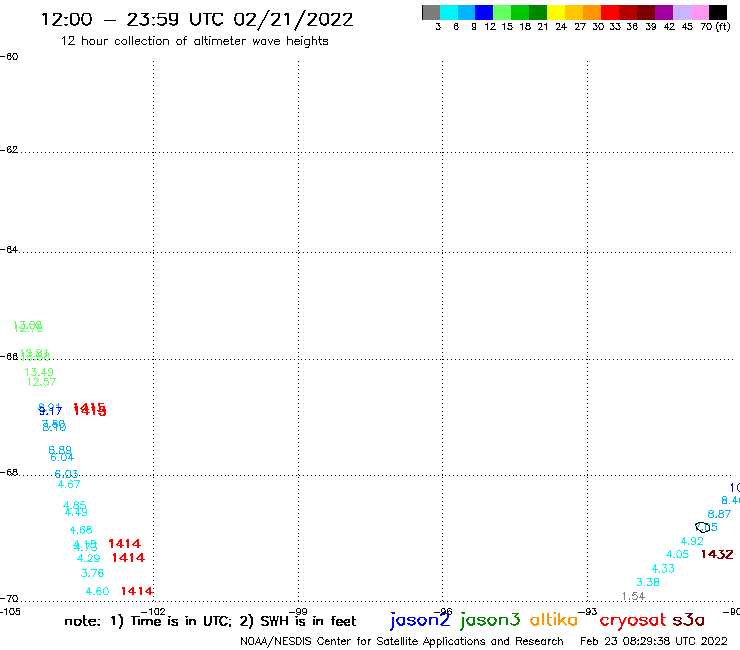Select the red 'cryosat' label
The height and width of the screenshot is (650, 740).
pyautogui.click(x=633, y=621)
